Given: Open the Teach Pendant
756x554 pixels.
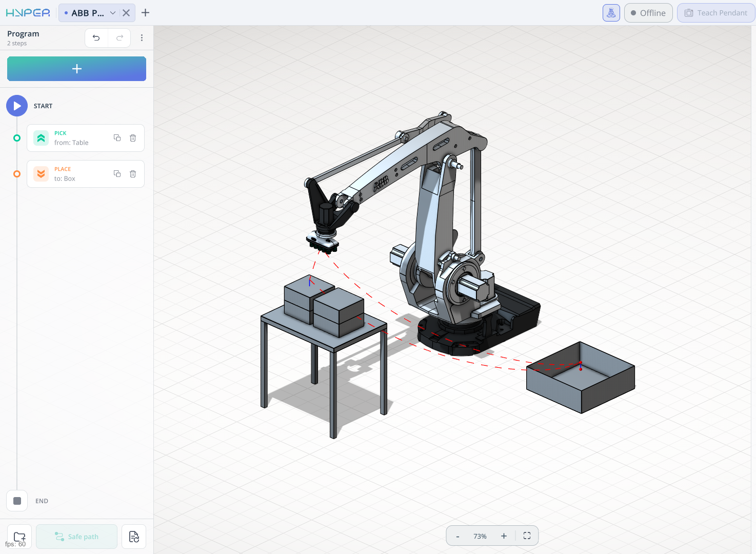Looking at the screenshot, I should pos(716,13).
